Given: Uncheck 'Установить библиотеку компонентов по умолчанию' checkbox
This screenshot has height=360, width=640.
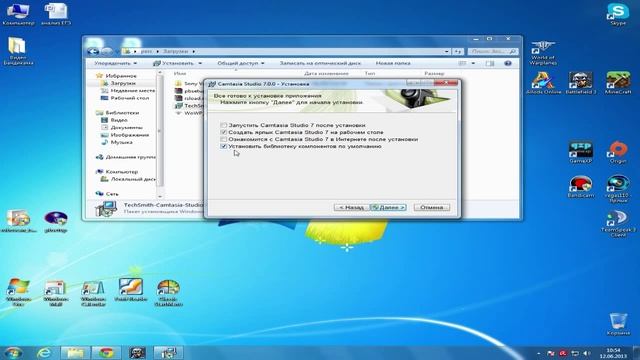Looking at the screenshot, I should pos(223,146).
